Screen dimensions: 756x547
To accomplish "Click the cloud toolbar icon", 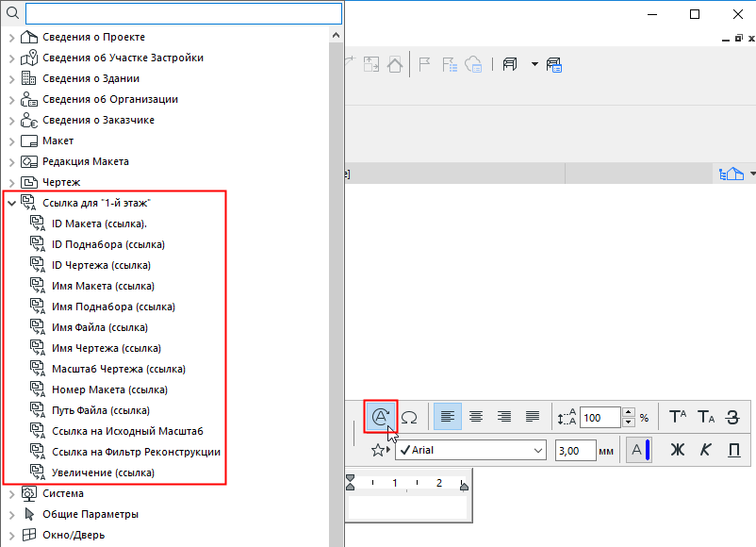I will [x=473, y=65].
